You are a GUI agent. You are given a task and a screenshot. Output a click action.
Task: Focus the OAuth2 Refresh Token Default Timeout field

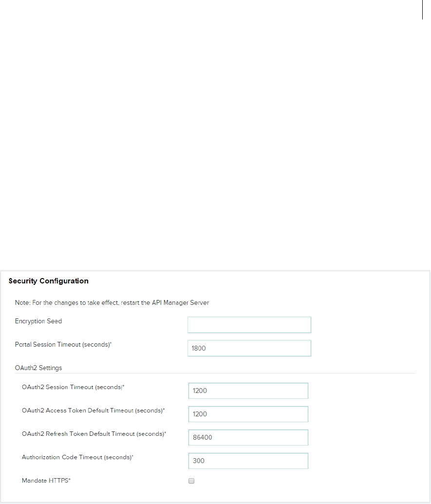point(248,437)
